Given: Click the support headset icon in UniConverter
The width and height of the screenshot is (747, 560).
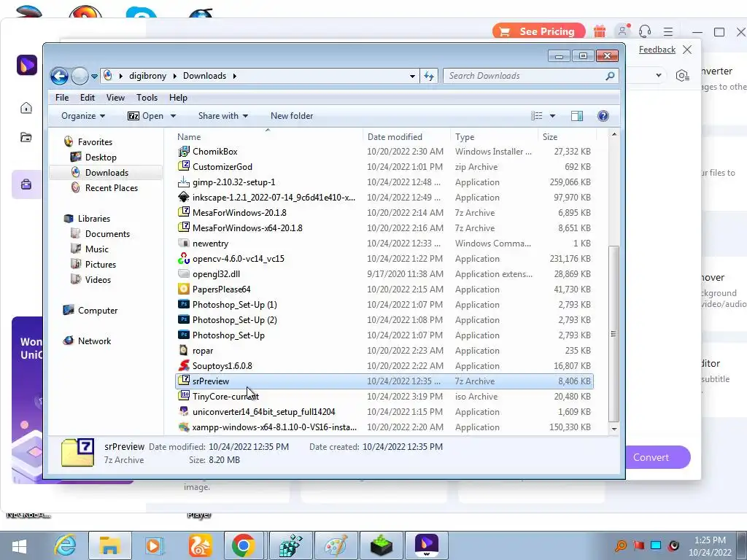Looking at the screenshot, I should pyautogui.click(x=645, y=31).
